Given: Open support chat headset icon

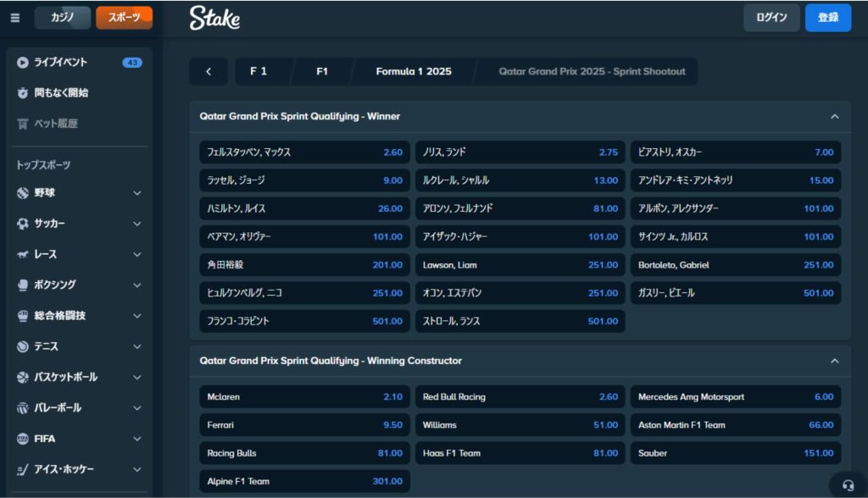Looking at the screenshot, I should click(x=847, y=485).
